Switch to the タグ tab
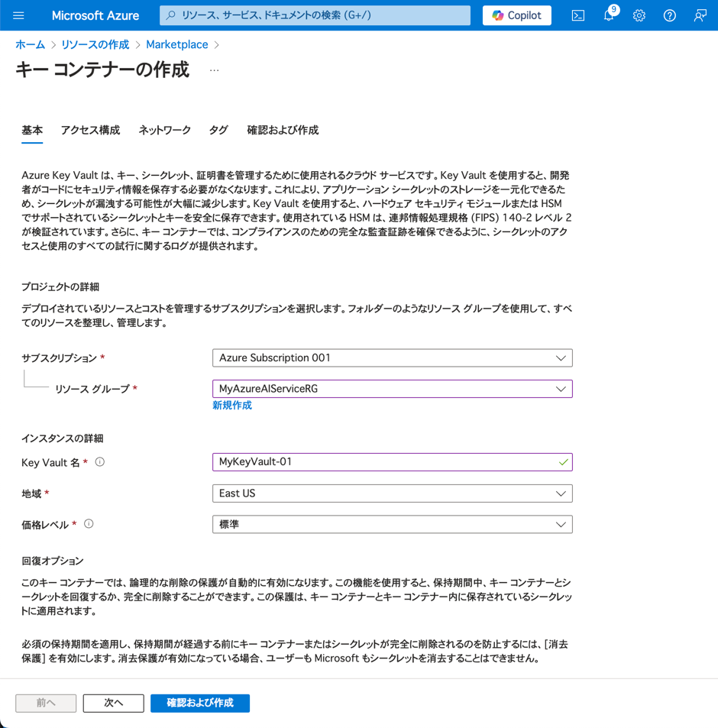718x728 pixels. [x=218, y=130]
